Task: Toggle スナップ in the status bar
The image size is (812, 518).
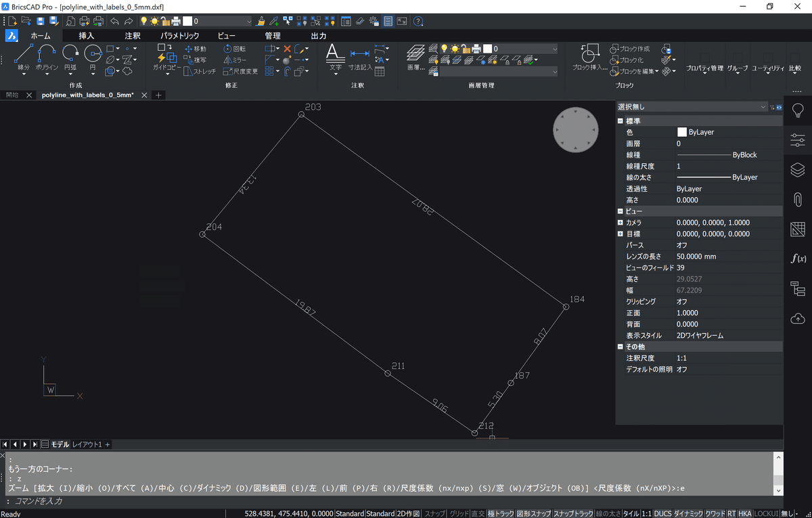Action: click(434, 513)
